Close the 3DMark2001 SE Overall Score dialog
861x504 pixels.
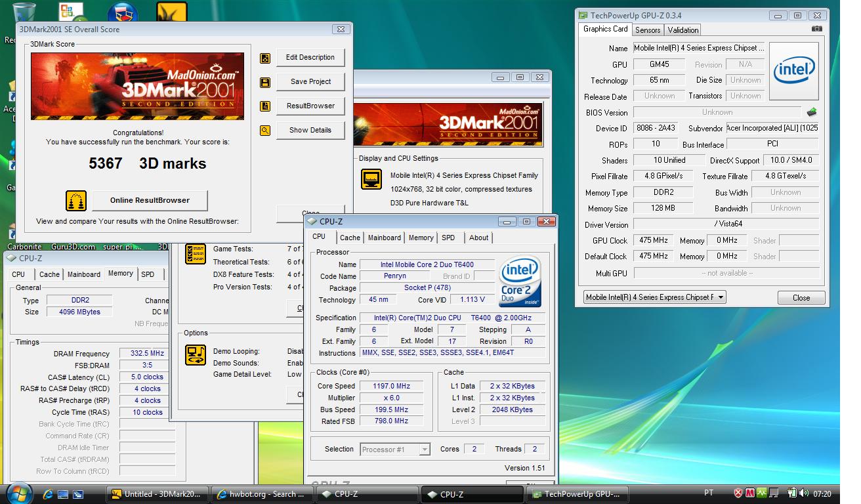(x=341, y=30)
